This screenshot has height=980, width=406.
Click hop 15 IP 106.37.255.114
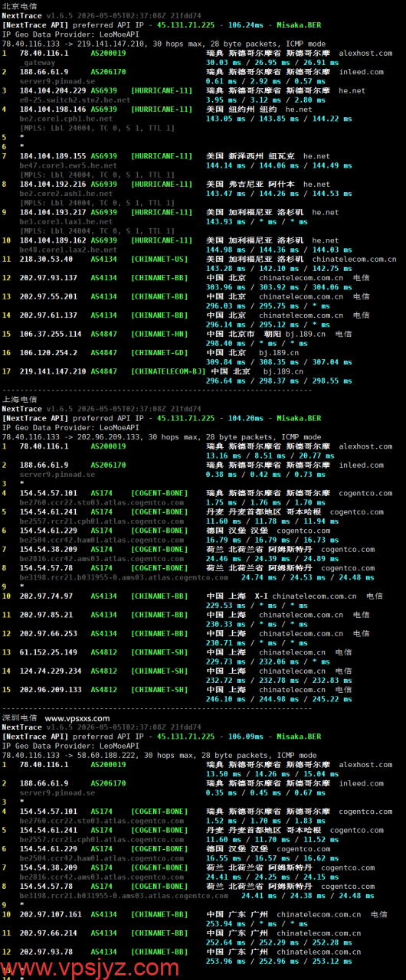pos(51,334)
